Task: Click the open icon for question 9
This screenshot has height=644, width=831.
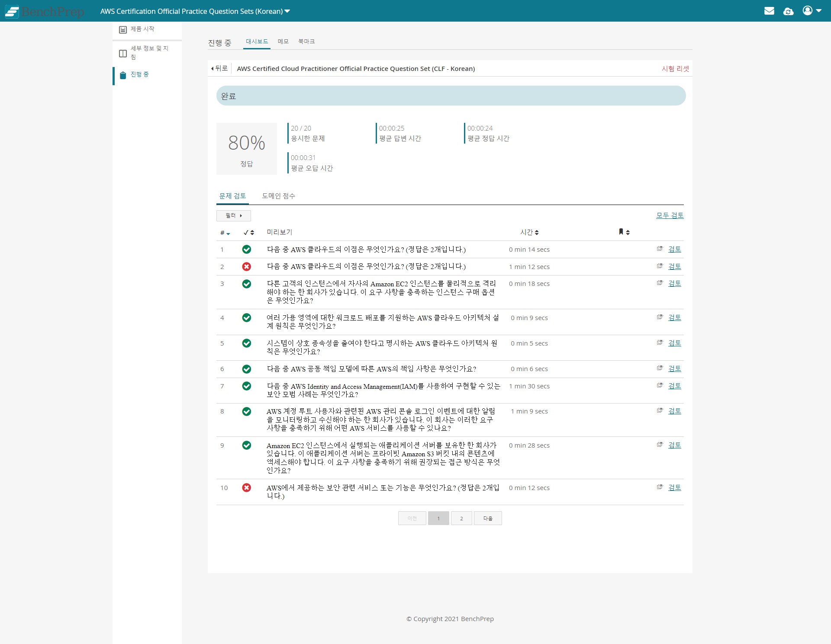Action: pyautogui.click(x=660, y=445)
